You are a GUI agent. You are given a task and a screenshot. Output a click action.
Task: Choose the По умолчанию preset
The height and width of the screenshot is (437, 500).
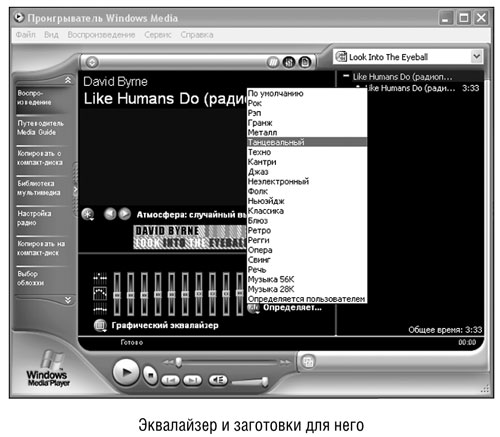307,93
